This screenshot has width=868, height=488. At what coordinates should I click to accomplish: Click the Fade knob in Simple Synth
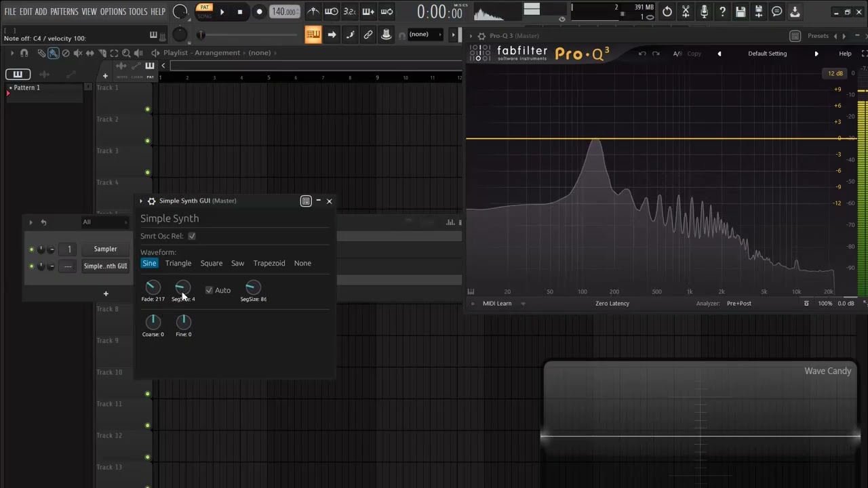click(153, 287)
